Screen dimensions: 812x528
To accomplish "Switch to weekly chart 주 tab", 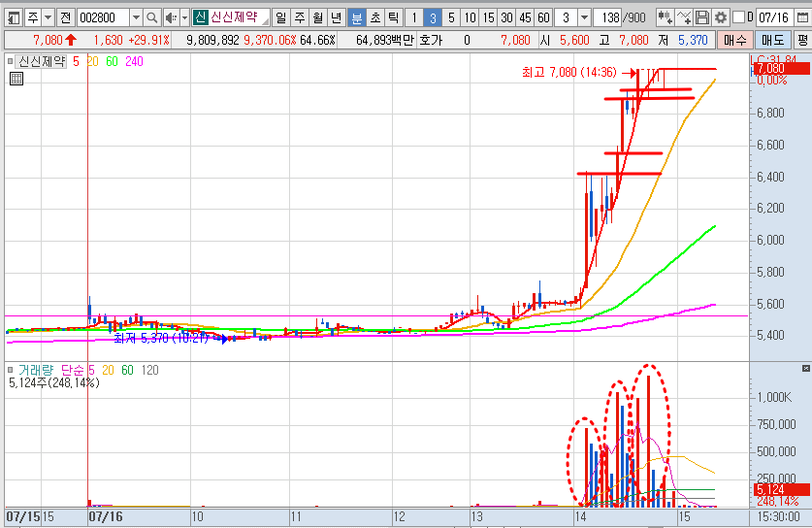I will pos(300,18).
